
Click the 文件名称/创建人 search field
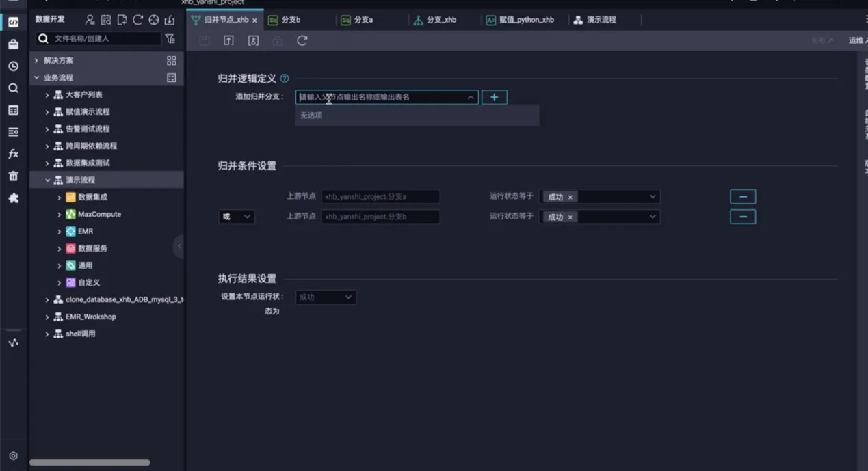(x=98, y=39)
